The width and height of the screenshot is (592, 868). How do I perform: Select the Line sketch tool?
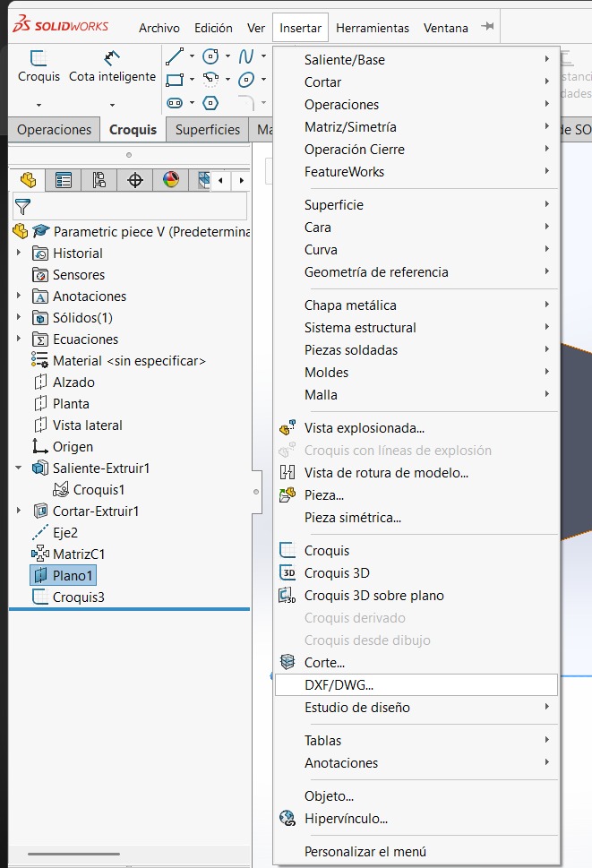[175, 56]
